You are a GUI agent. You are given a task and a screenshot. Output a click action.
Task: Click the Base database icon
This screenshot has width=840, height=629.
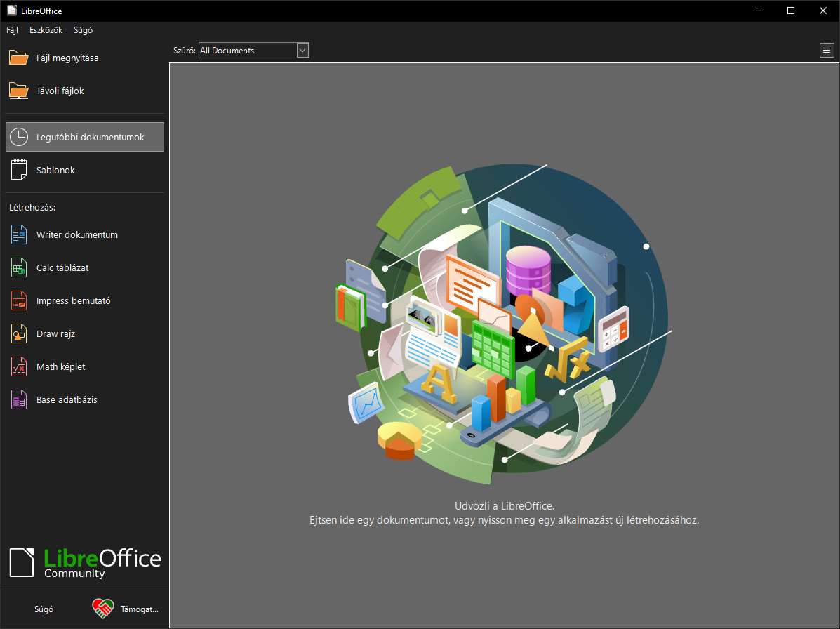19,399
